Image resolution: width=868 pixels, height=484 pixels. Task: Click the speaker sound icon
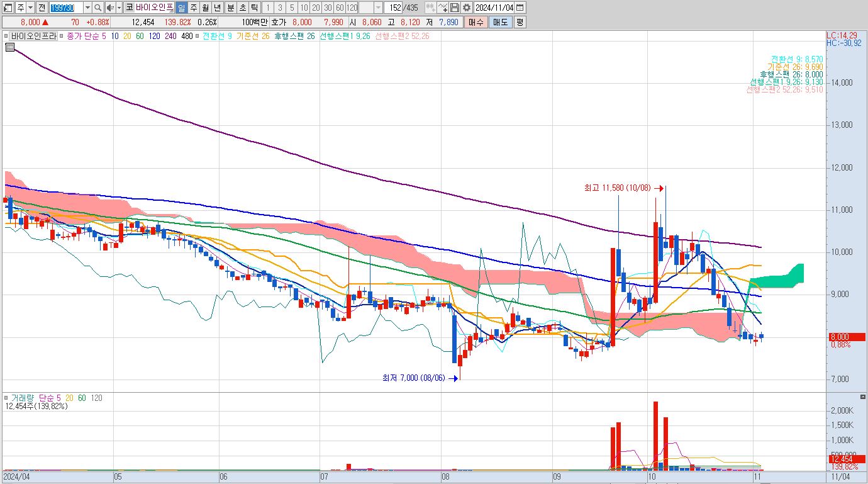pyautogui.click(x=109, y=8)
